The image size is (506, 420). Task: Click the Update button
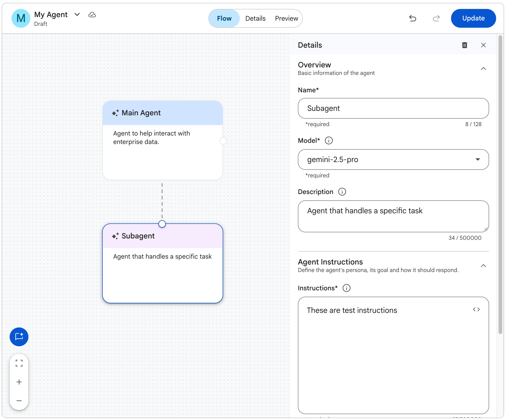coord(473,18)
